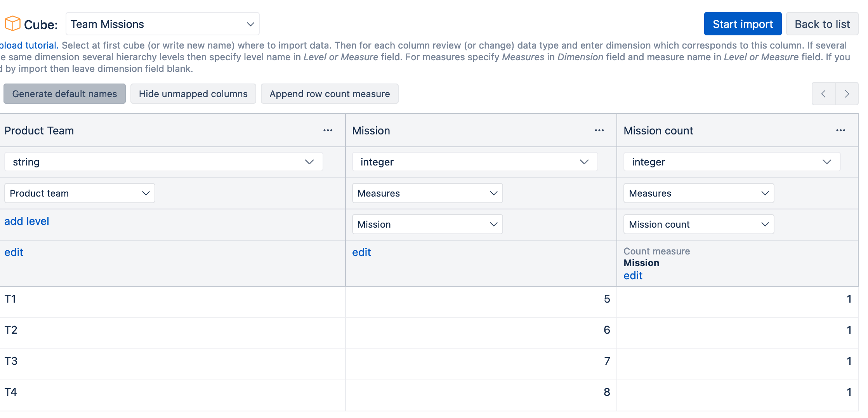Click the Start import button

(x=743, y=24)
